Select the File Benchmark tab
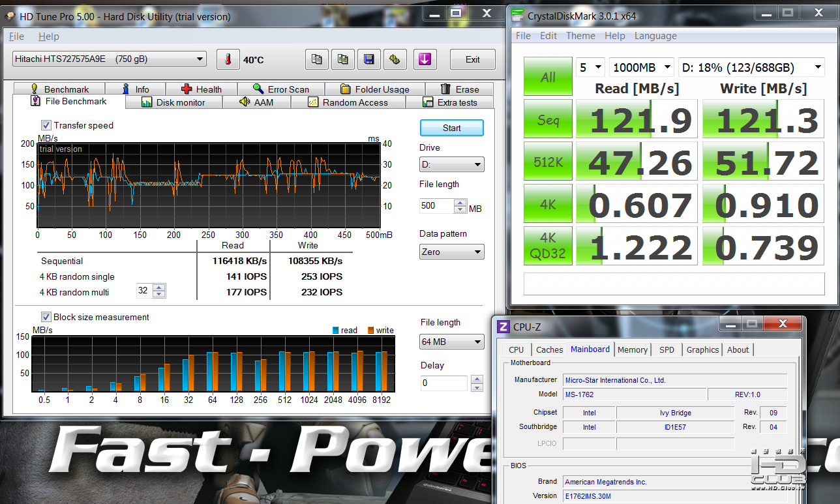840x504 pixels. (68, 102)
